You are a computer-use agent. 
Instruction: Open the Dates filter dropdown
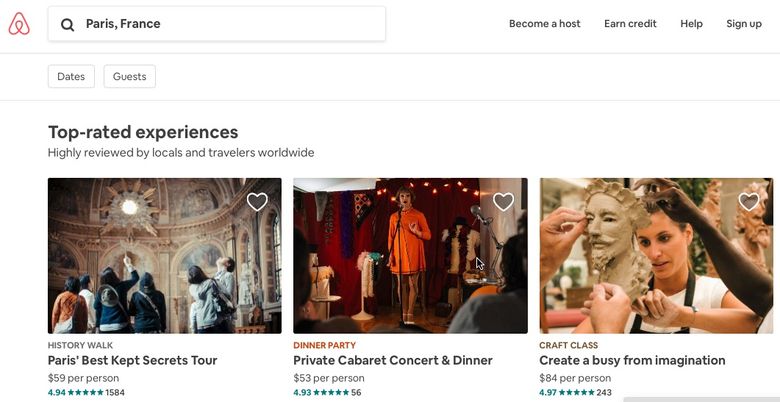(x=71, y=77)
